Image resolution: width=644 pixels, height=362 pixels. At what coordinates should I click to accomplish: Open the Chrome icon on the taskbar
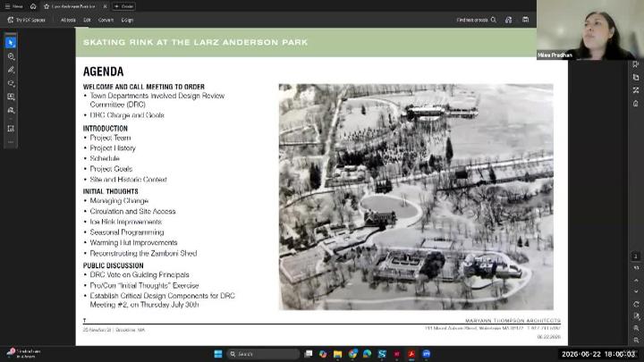pos(352,354)
